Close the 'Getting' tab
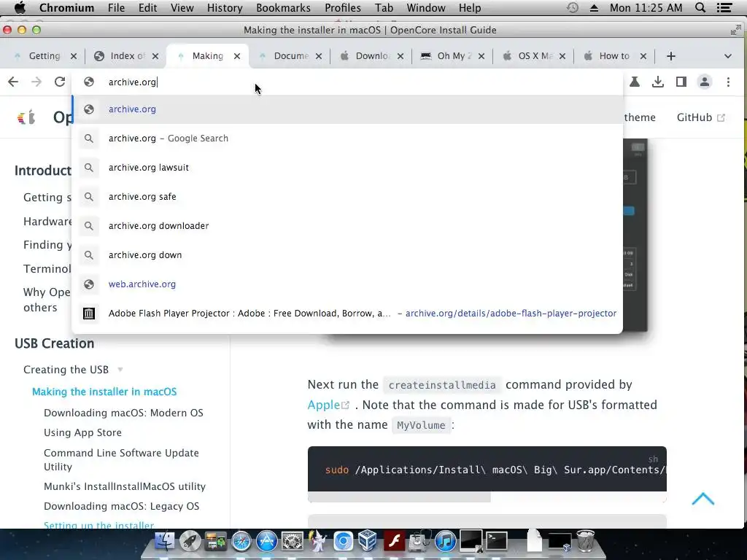 pos(74,56)
